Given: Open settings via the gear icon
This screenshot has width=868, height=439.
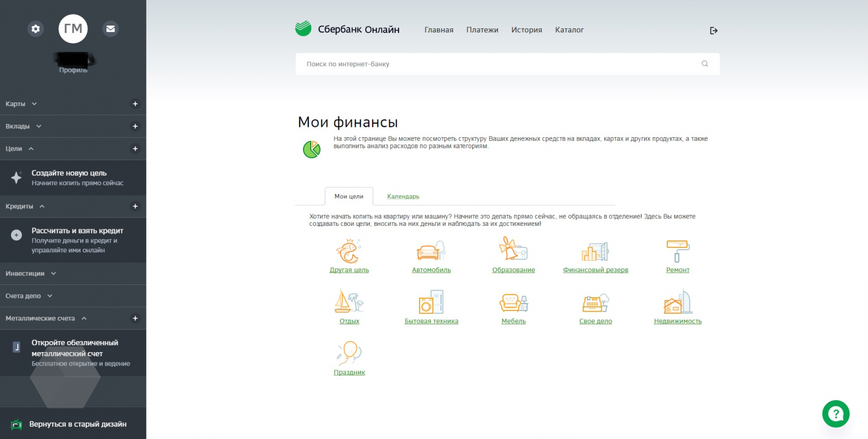Looking at the screenshot, I should (36, 28).
